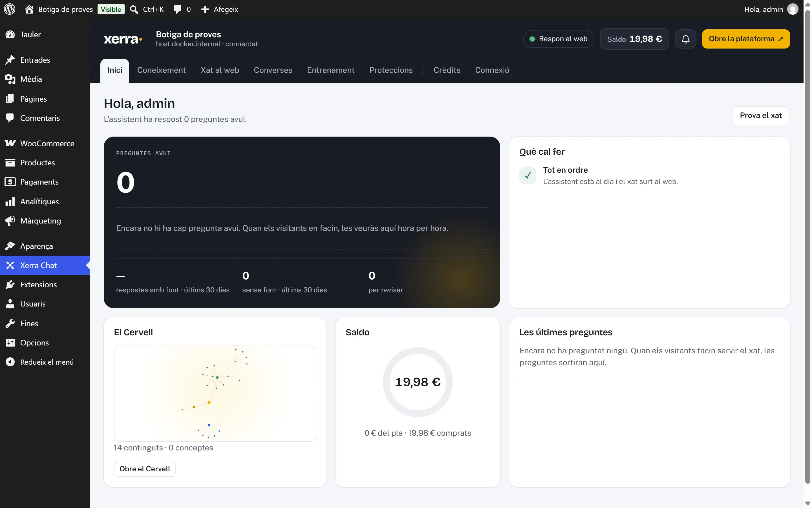
Task: Open Opcions in the sidebar menu
Action: point(45,343)
